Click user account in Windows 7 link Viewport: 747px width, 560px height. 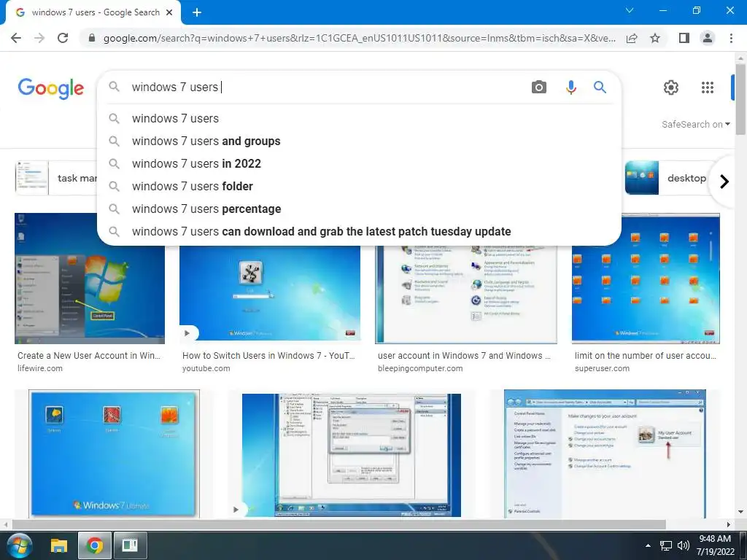point(465,356)
